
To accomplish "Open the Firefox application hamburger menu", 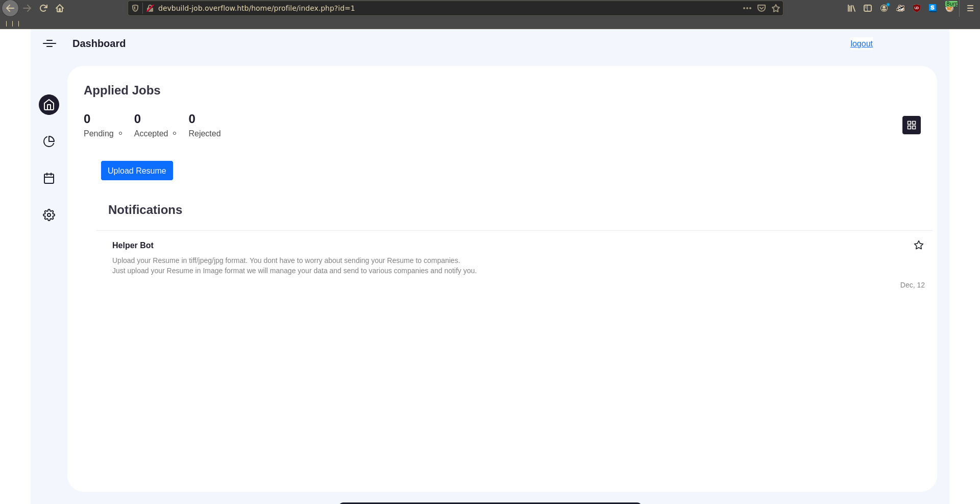I will (970, 8).
